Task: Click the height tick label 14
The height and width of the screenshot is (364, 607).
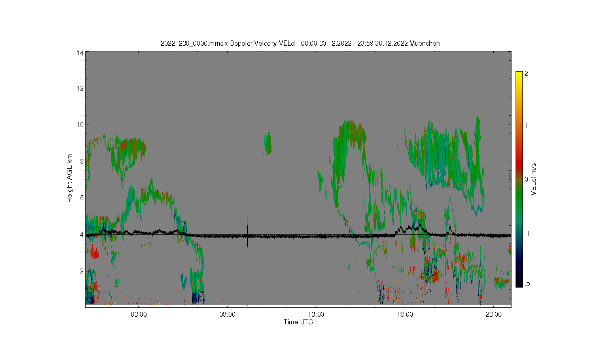Action: pyautogui.click(x=80, y=53)
